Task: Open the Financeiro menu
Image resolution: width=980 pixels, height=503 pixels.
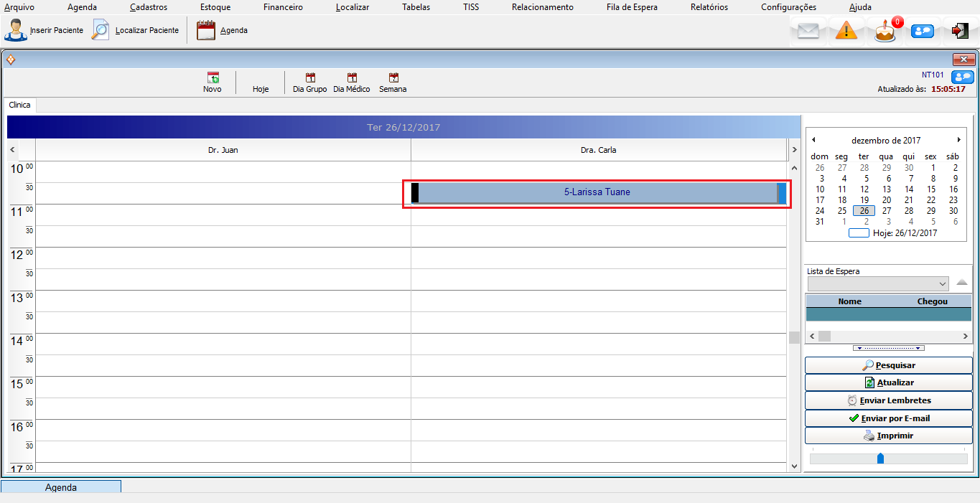Action: tap(283, 7)
